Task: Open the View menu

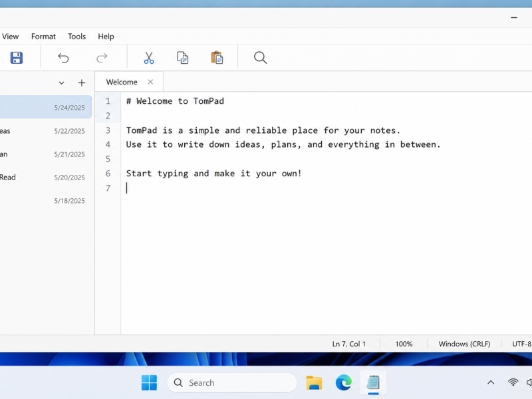Action: [x=10, y=37]
